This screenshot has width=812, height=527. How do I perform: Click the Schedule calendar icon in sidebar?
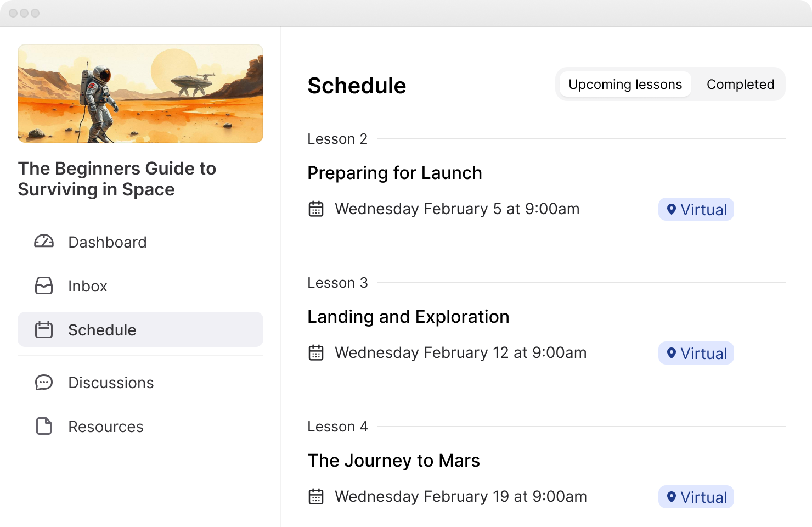(x=44, y=329)
